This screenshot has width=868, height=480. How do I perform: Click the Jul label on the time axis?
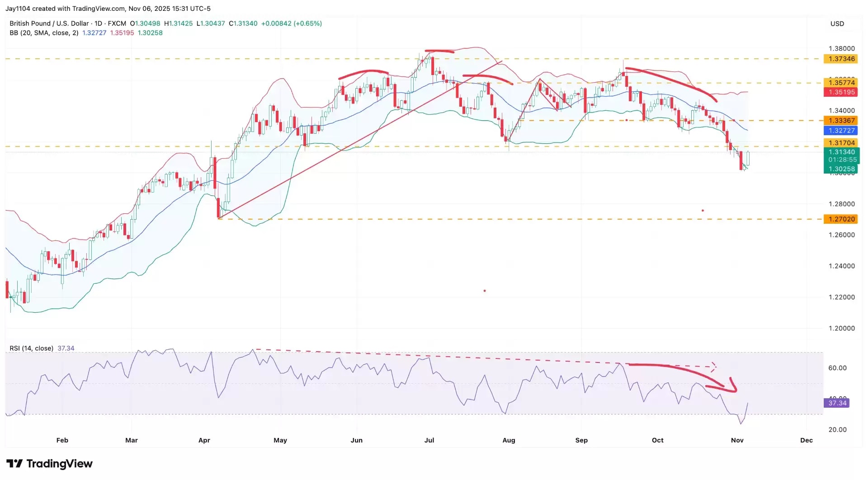coord(429,440)
